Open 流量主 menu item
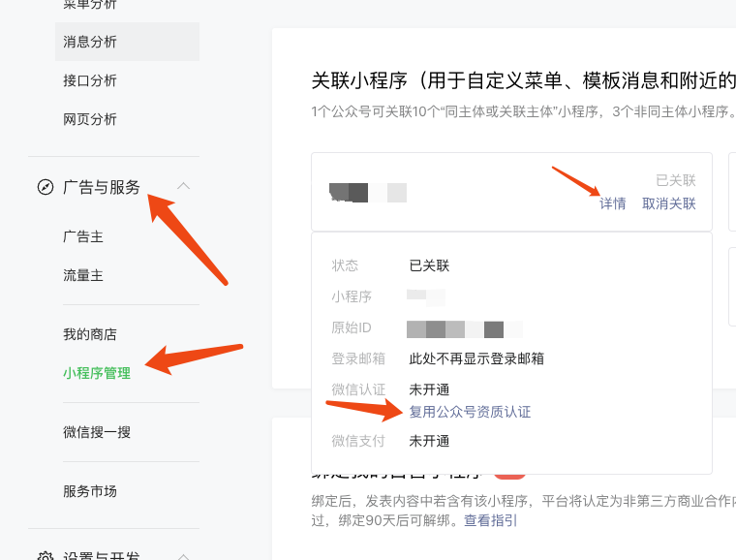 83,275
